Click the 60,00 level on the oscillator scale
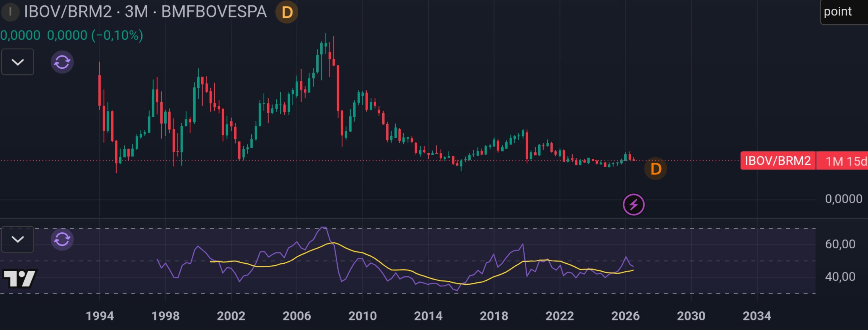The width and height of the screenshot is (868, 330). [x=840, y=244]
